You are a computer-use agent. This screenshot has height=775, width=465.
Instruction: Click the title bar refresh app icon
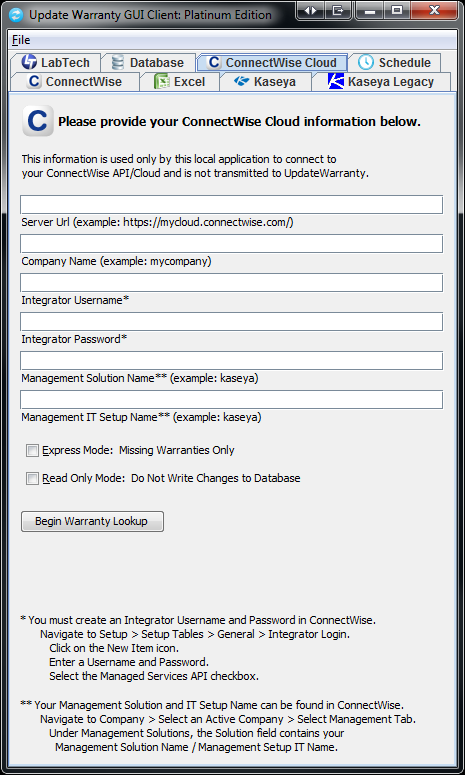[x=16, y=15]
